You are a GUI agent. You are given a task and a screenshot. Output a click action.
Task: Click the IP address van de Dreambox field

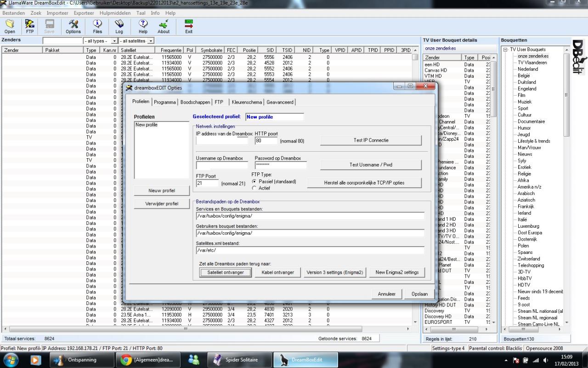pos(222,141)
